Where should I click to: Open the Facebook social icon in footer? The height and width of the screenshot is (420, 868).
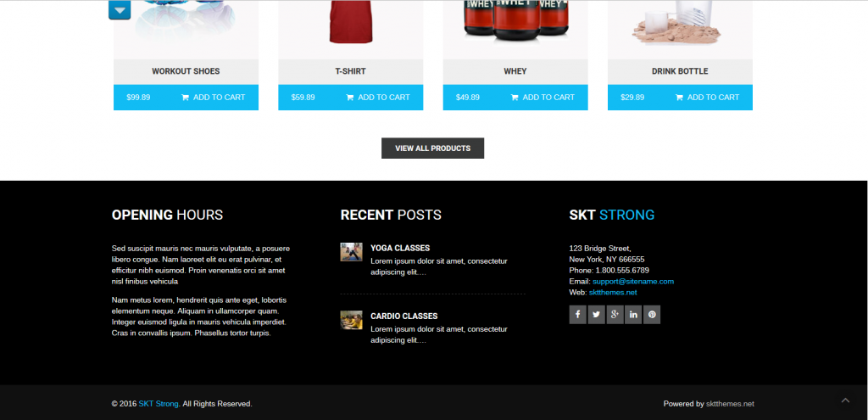click(x=577, y=315)
